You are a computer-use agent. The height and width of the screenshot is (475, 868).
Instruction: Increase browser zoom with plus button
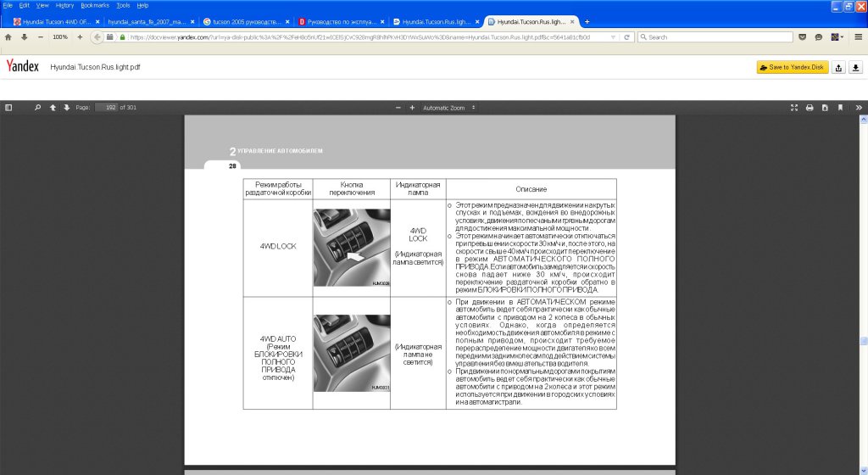coord(80,37)
